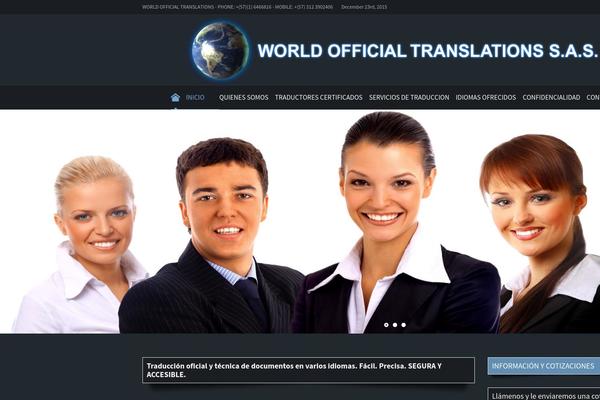
Task: Select the third slider dot
Action: click(x=404, y=325)
